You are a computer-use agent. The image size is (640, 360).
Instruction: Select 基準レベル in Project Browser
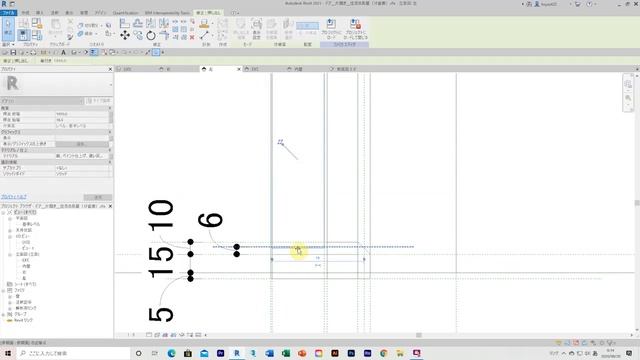[31, 224]
